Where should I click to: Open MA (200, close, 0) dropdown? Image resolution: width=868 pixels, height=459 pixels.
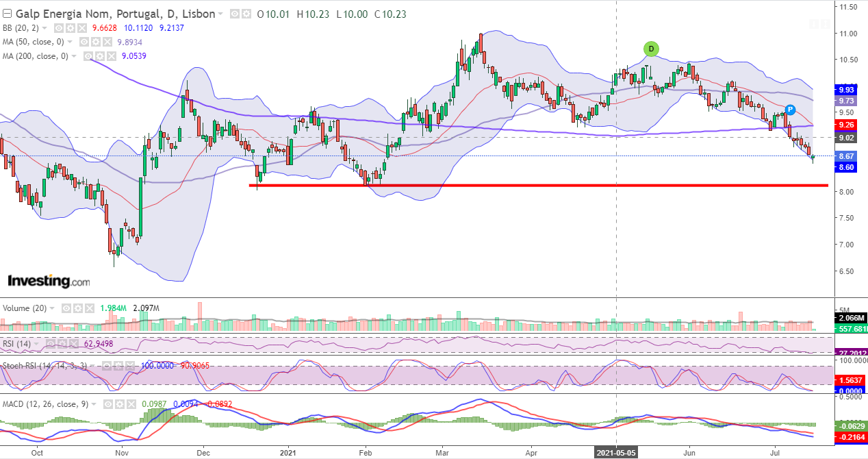click(74, 55)
